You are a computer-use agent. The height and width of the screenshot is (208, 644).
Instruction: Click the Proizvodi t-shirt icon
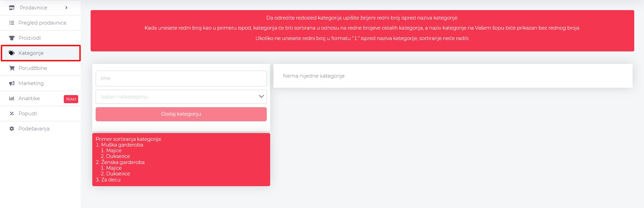[x=12, y=38]
